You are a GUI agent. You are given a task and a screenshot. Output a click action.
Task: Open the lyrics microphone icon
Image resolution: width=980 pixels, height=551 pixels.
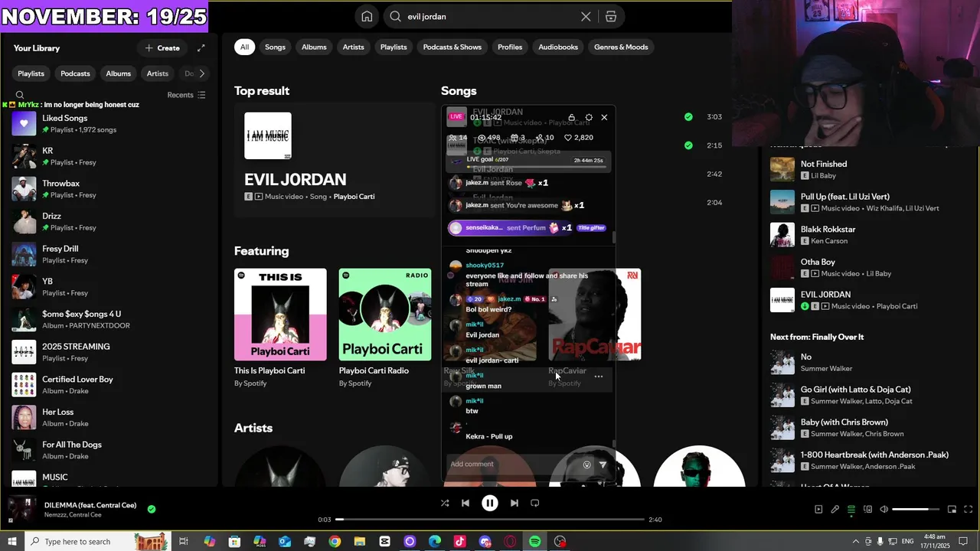[x=835, y=510]
